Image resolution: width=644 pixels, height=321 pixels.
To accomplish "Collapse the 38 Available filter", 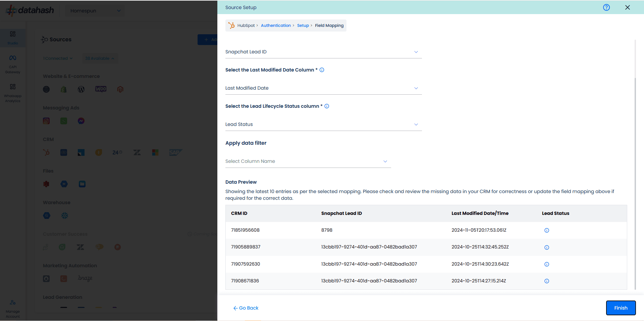I will 100,58.
